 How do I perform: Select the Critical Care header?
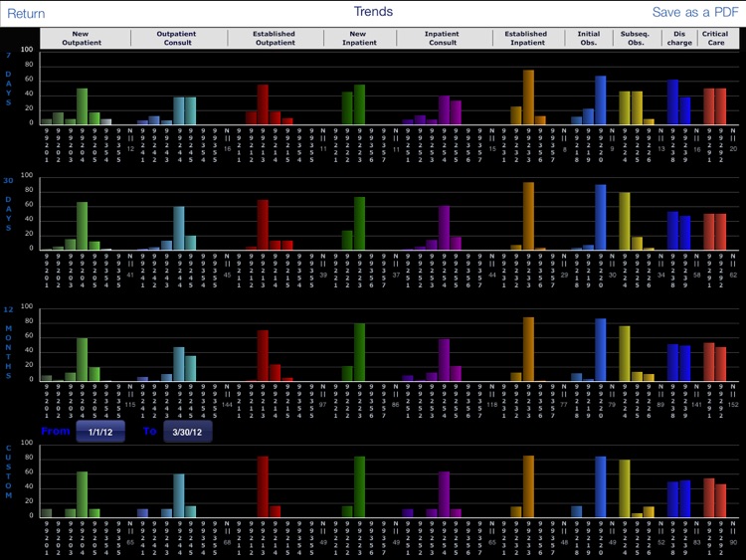(715, 38)
